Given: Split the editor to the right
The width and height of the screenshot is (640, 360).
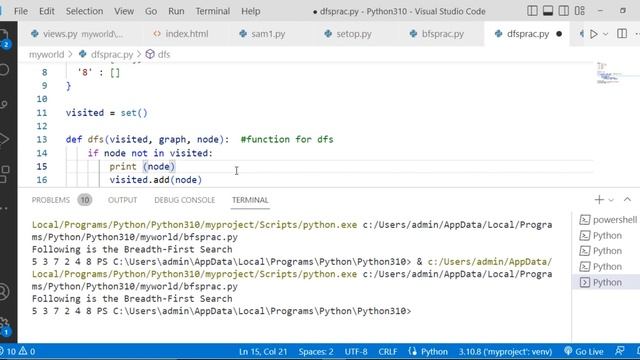Looking at the screenshot, I should [x=622, y=33].
